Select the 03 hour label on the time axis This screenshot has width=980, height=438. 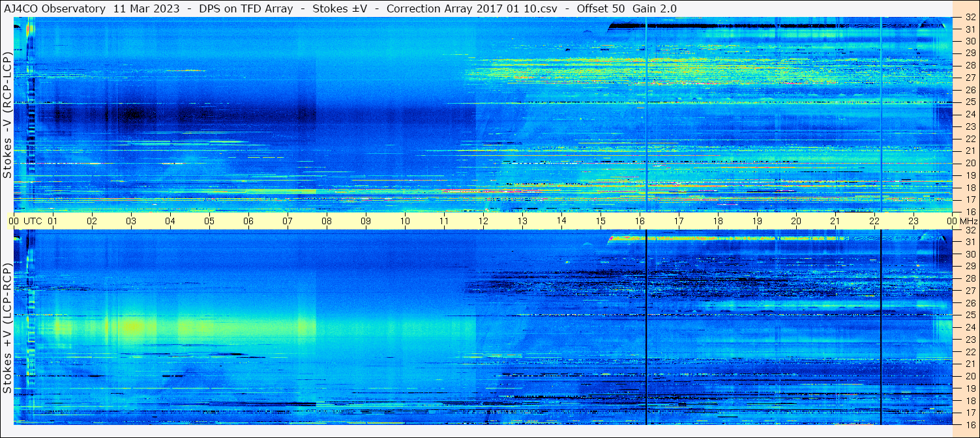pyautogui.click(x=131, y=221)
